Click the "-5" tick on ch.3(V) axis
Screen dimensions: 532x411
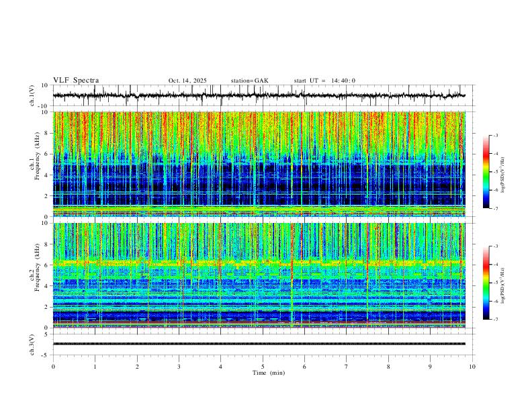pos(45,355)
